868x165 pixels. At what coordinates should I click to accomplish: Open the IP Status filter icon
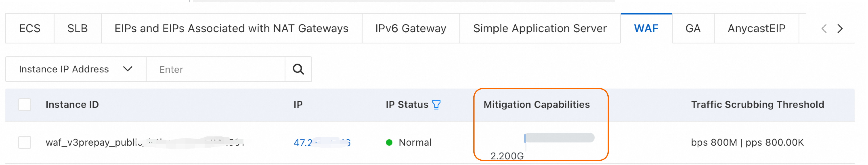tap(436, 105)
